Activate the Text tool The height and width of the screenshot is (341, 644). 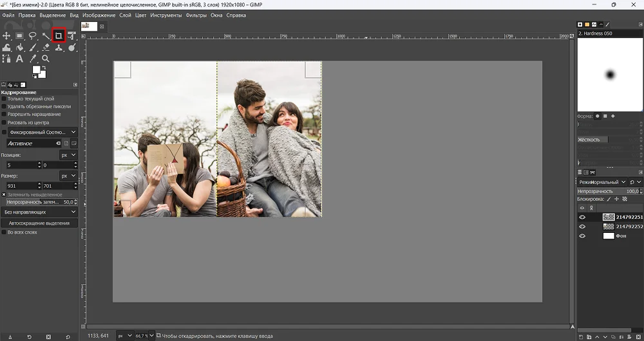click(19, 59)
